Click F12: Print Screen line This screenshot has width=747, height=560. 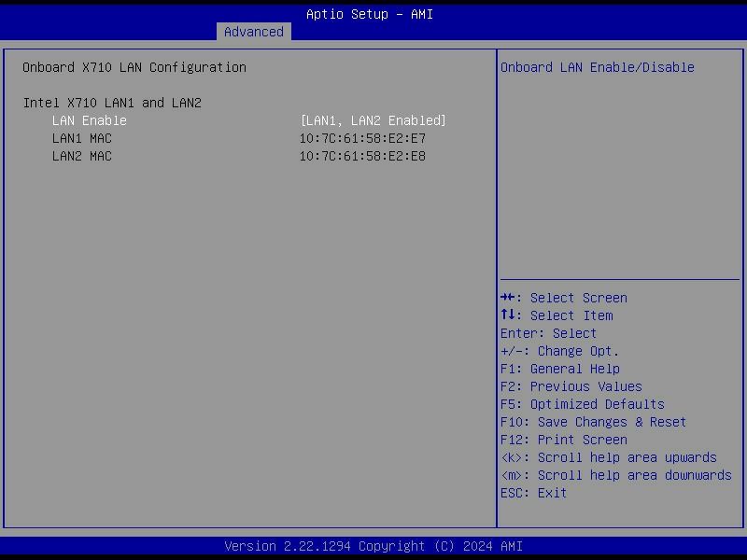tap(564, 440)
